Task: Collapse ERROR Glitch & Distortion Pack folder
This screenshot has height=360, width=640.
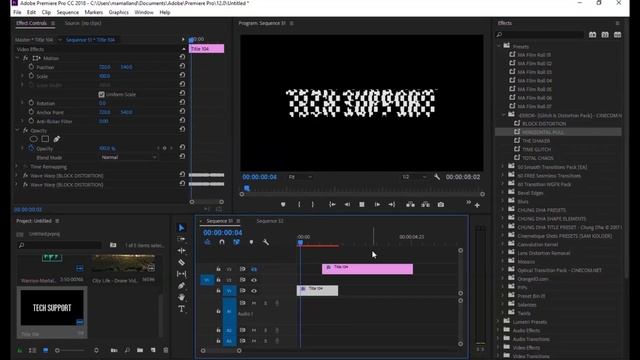Action: (504, 115)
